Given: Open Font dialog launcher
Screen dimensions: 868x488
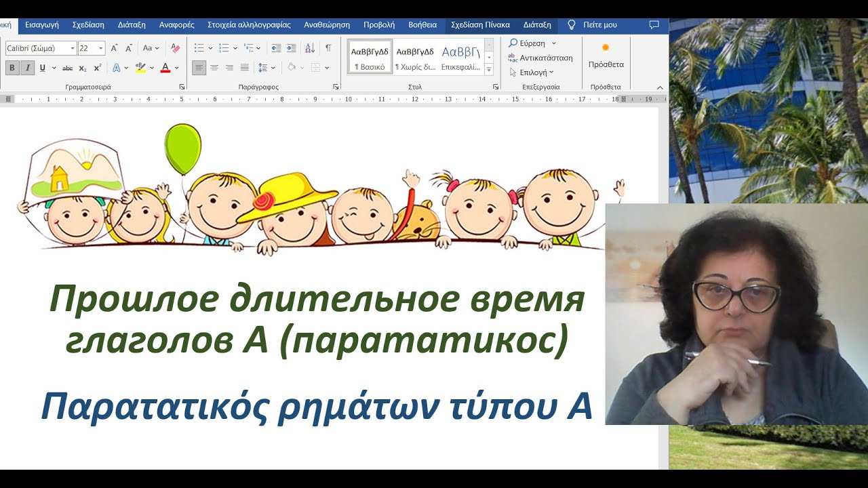Looking at the screenshot, I should (x=182, y=87).
